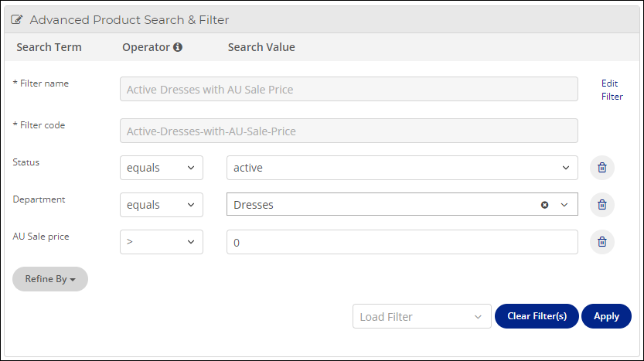Expand the active status value dropdown
This screenshot has width=644, height=361.
coord(402,168)
